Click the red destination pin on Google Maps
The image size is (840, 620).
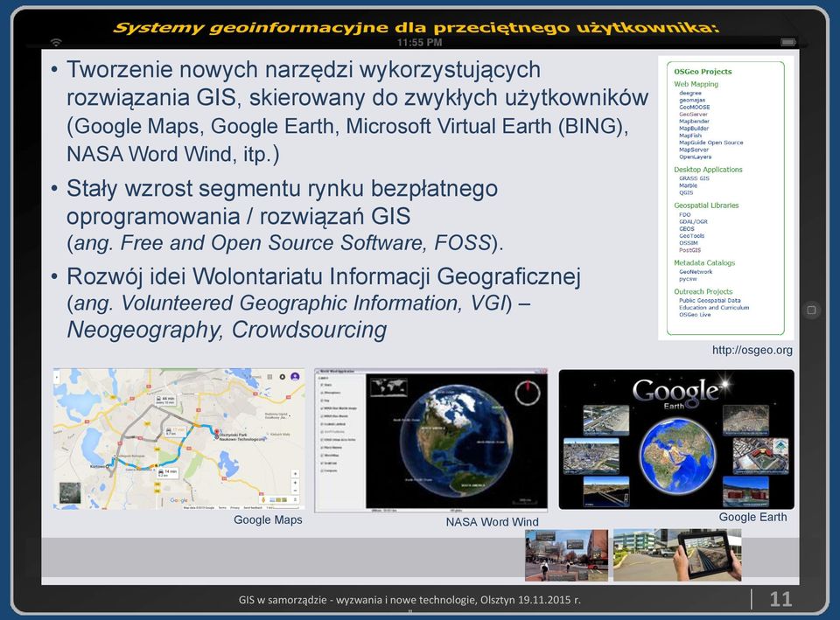click(216, 433)
